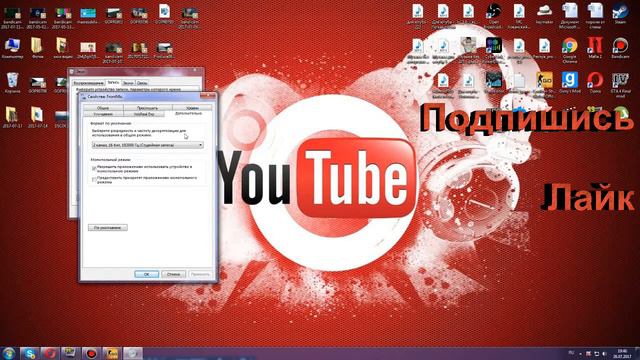Launch Google Chrome from the desktop
Screen dimensions: 640x360
569,50
